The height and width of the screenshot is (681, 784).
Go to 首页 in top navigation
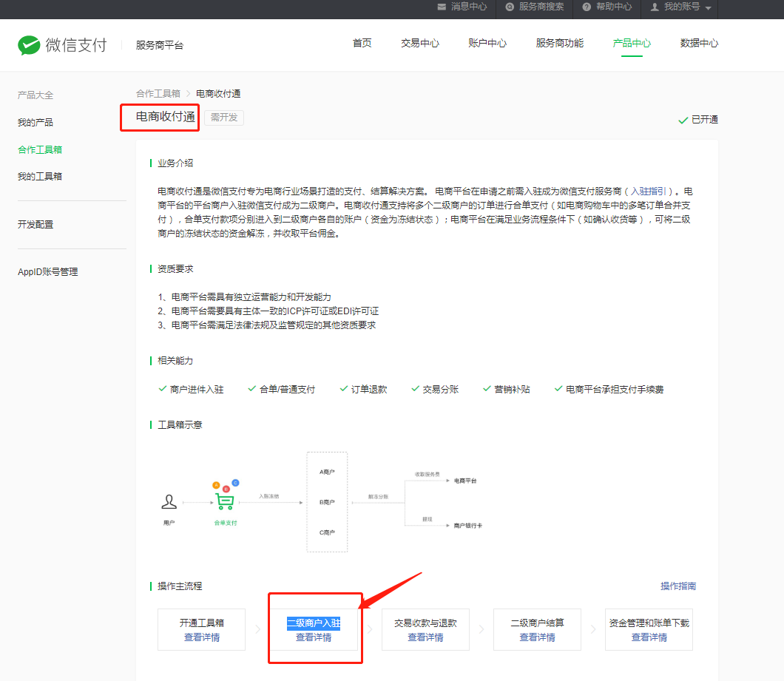tap(362, 43)
